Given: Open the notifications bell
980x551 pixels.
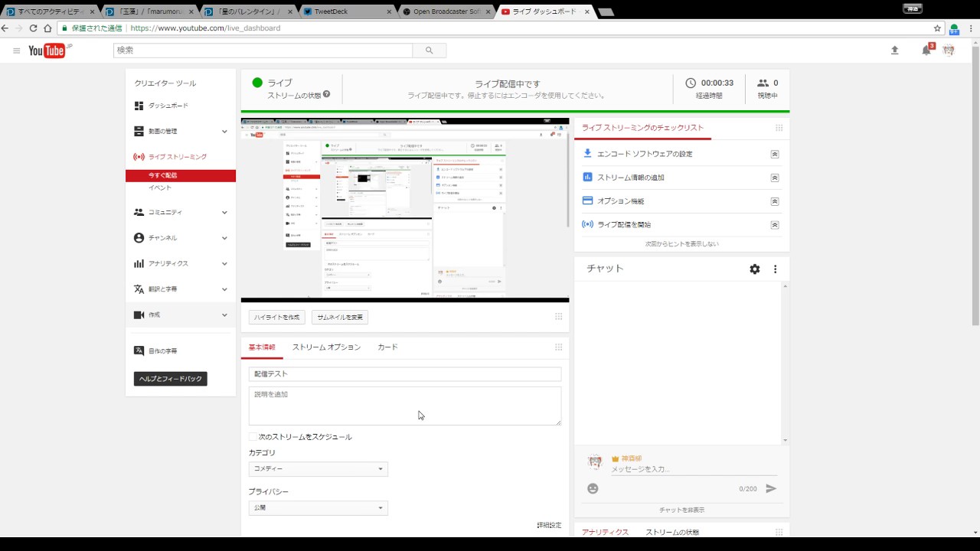Looking at the screenshot, I should (926, 51).
